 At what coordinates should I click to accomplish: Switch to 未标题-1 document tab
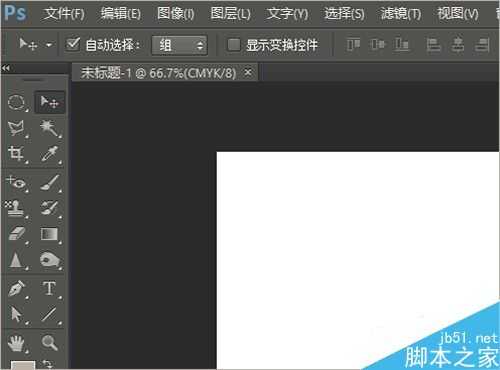159,73
